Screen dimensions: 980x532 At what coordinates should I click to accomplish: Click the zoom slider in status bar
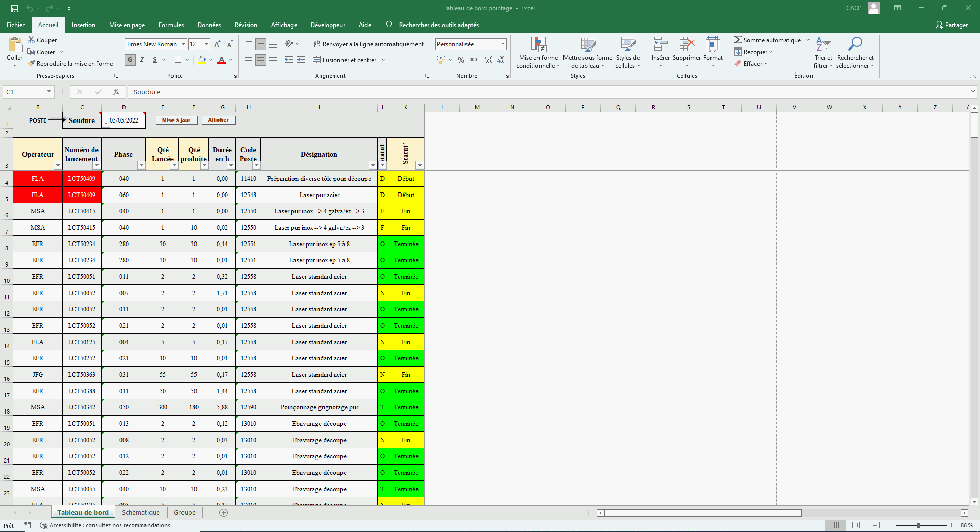pos(919,525)
